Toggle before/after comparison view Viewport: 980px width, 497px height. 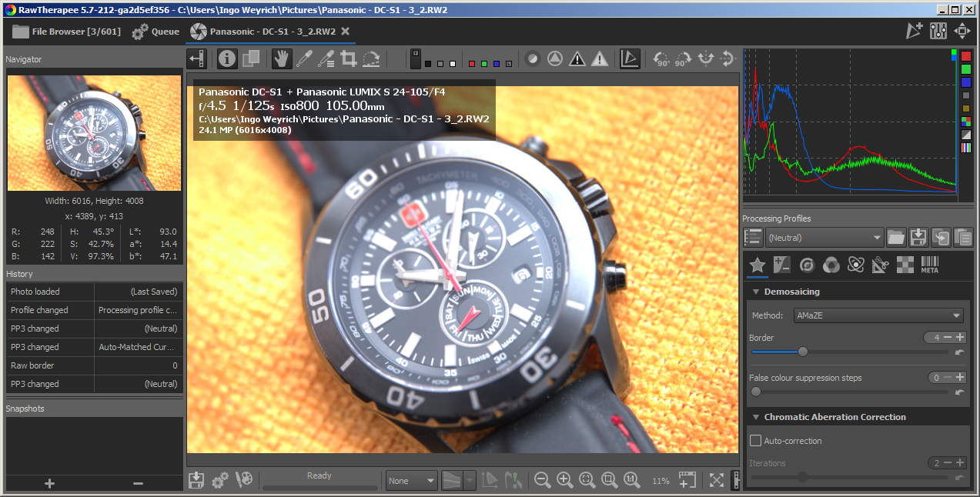click(250, 58)
